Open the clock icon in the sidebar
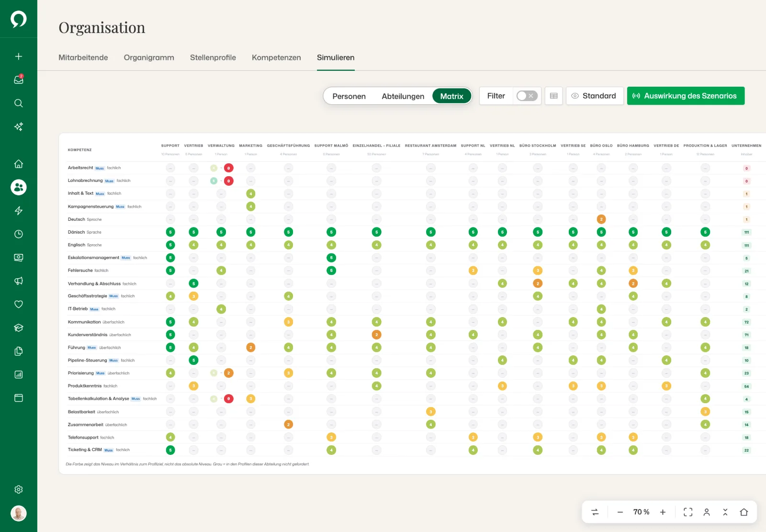Viewport: 766px width, 532px height. [19, 234]
